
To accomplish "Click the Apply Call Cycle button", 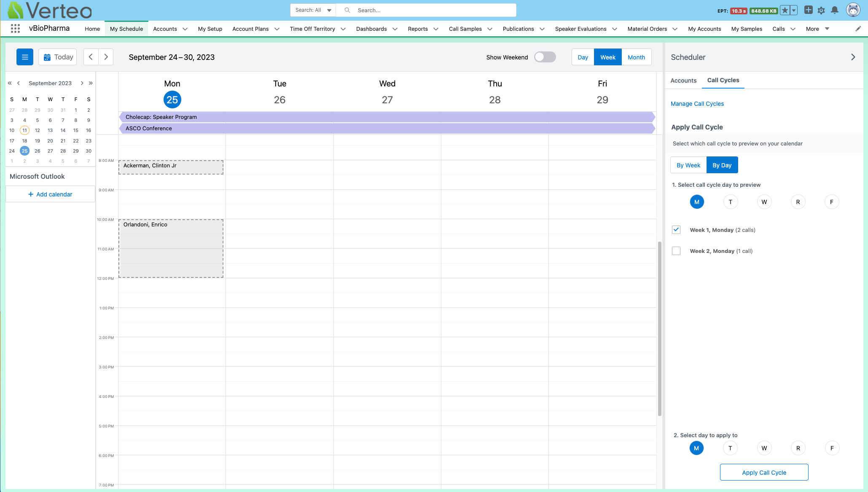I will coord(764,472).
